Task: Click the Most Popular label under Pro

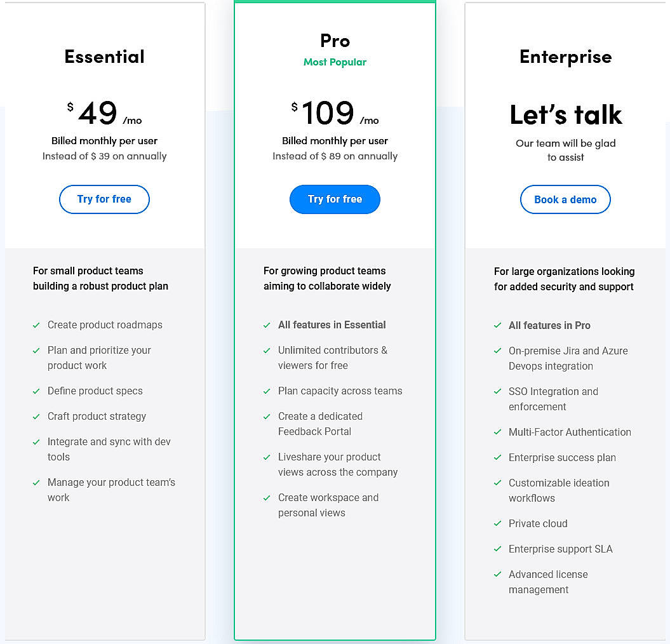Action: (x=335, y=62)
